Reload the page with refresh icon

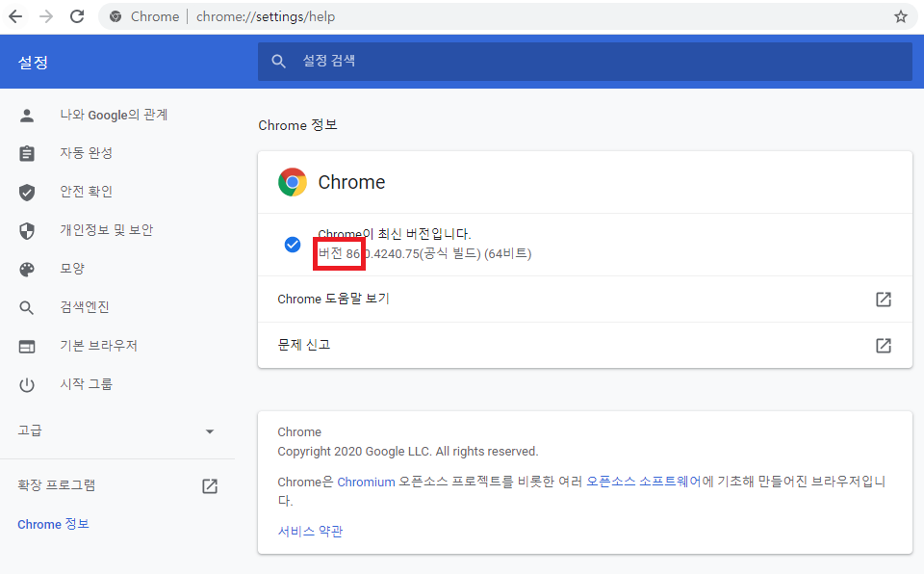click(x=77, y=16)
